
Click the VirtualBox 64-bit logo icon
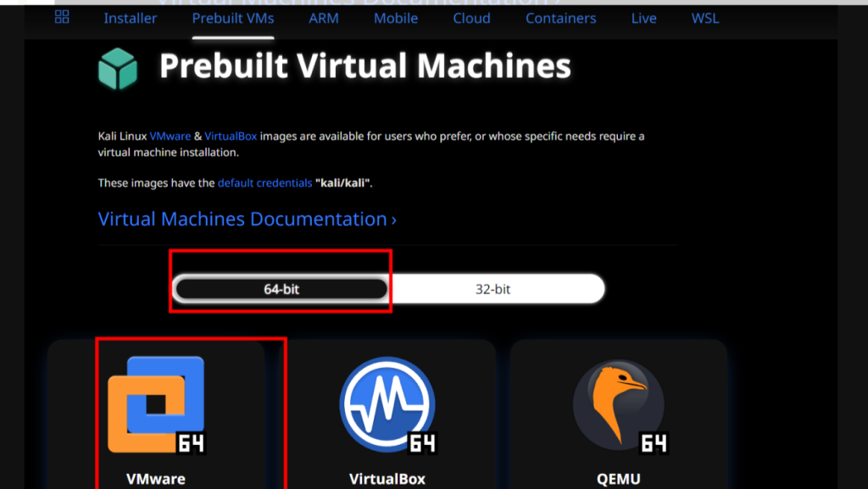(x=387, y=405)
